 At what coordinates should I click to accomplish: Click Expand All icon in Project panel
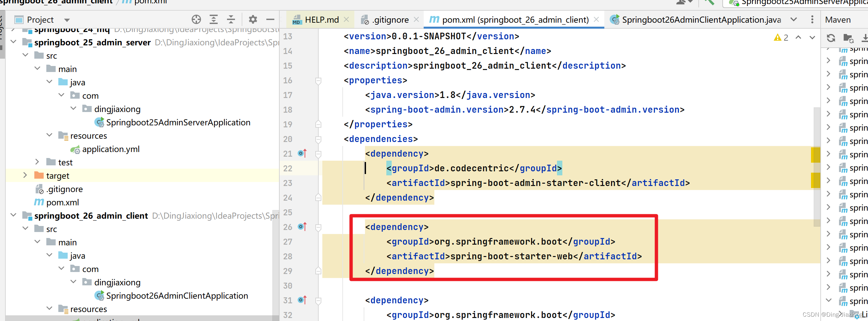[213, 20]
